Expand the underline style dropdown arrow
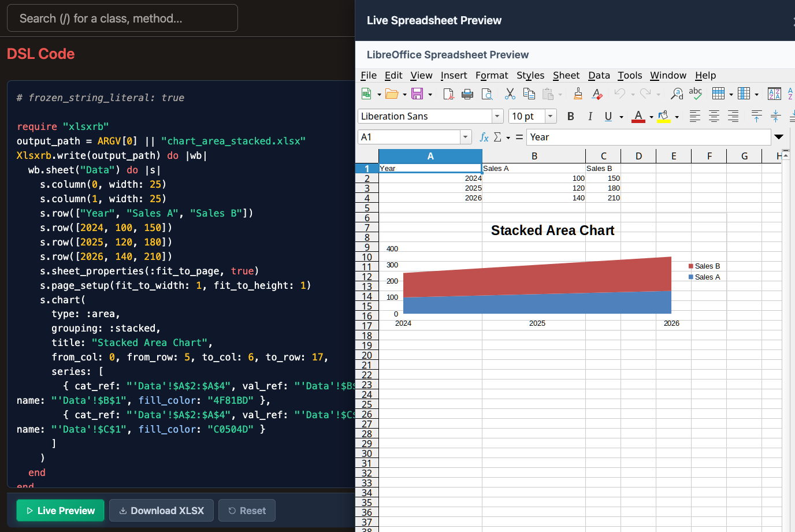This screenshot has width=795, height=532. click(x=622, y=117)
